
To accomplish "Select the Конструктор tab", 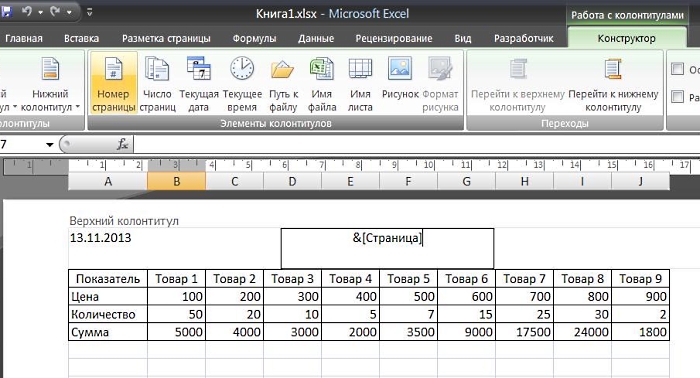I will 626,38.
